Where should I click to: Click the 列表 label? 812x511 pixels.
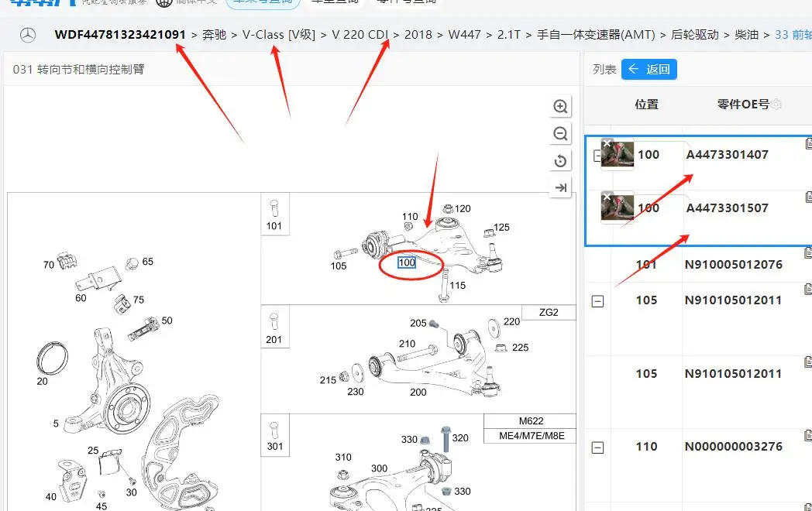tap(604, 70)
